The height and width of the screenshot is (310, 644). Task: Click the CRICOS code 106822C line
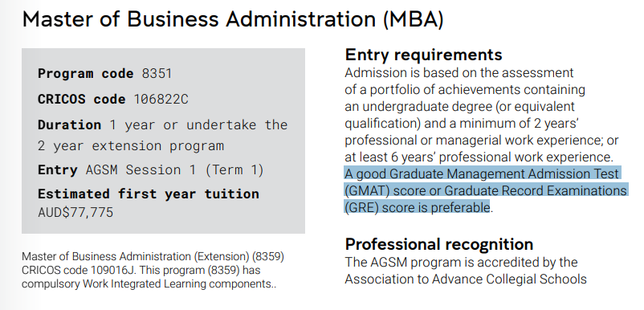[x=113, y=99]
